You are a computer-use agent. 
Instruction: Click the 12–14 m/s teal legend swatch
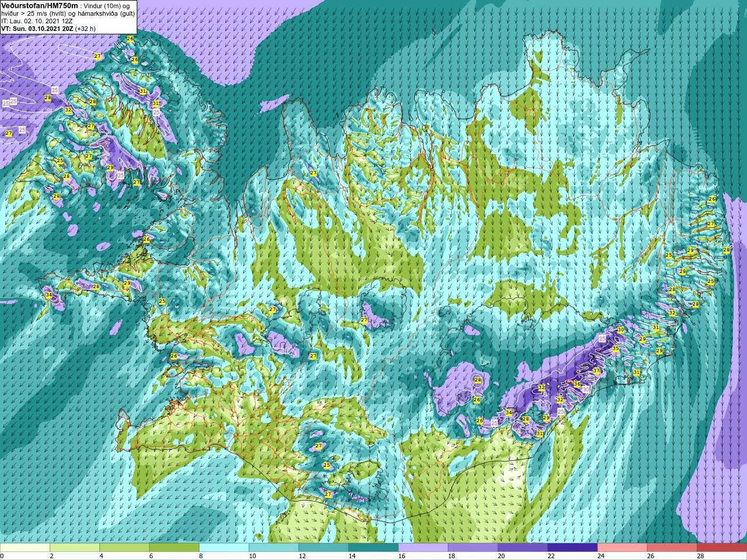coord(323,548)
